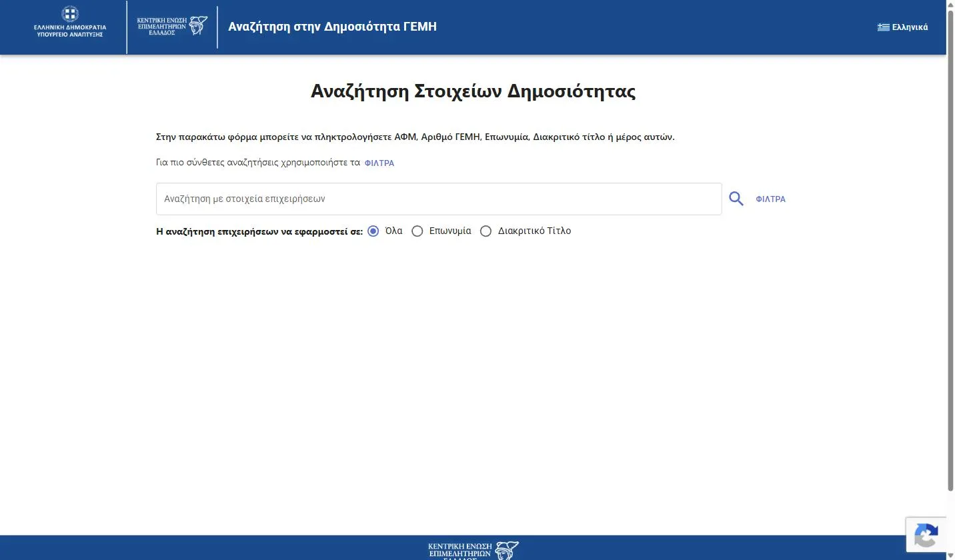955x560 pixels.
Task: Click the bold instruction text mentioning ΑΦΜ
Action: pyautogui.click(x=415, y=137)
